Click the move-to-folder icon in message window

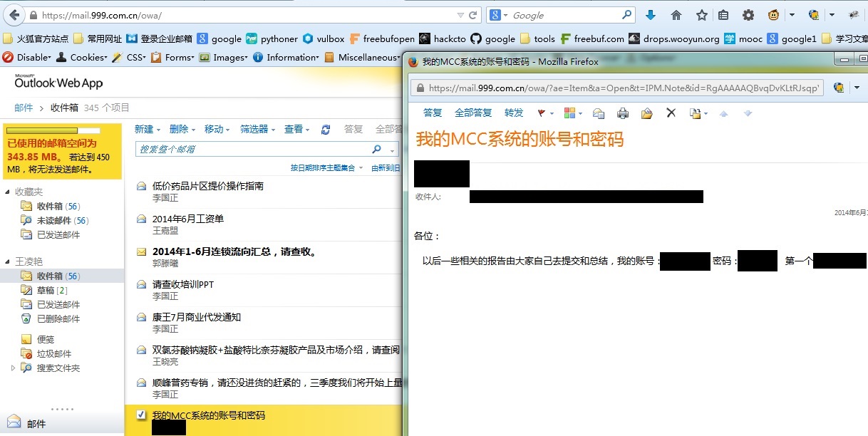pyautogui.click(x=647, y=113)
